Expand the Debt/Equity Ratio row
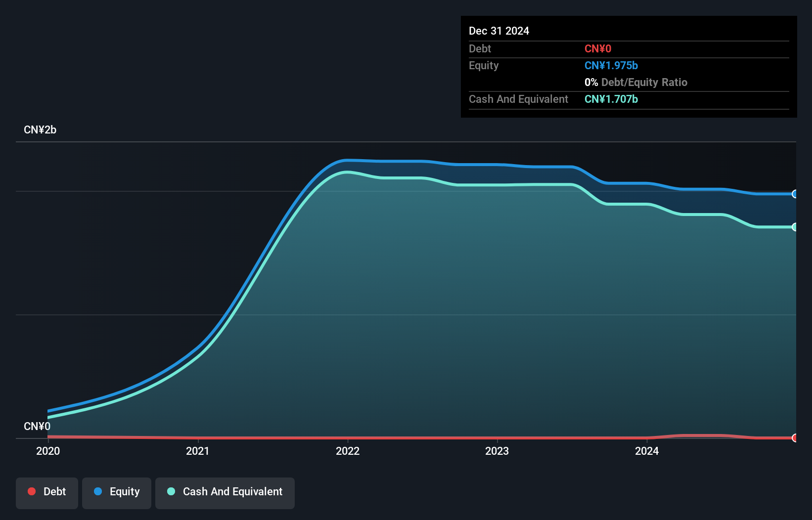Image resolution: width=812 pixels, height=520 pixels. [636, 82]
